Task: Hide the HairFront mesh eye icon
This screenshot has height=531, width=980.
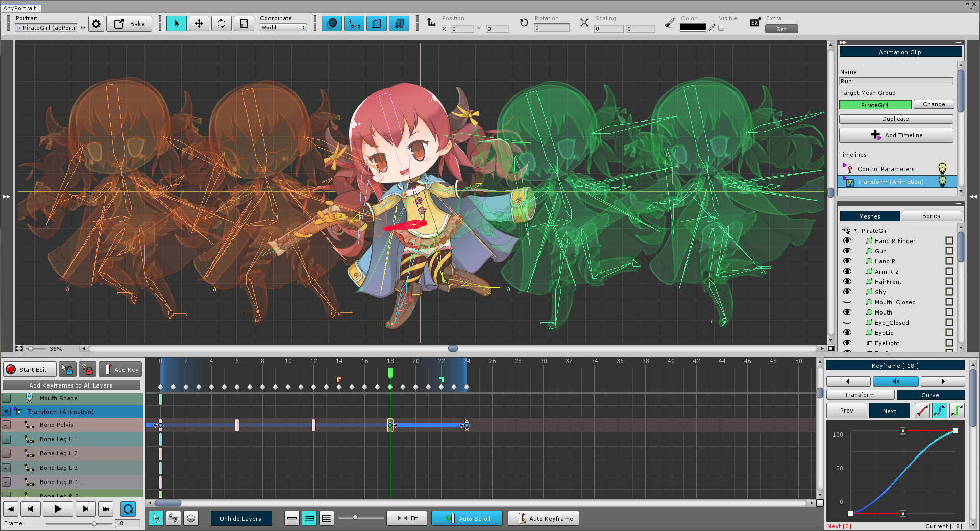Action: (x=847, y=281)
